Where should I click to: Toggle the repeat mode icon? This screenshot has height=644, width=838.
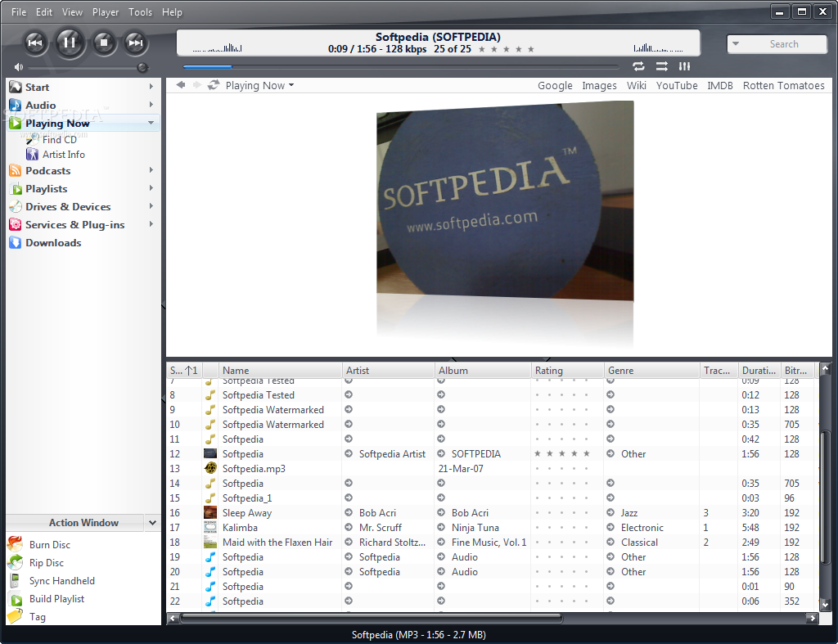pyautogui.click(x=638, y=66)
